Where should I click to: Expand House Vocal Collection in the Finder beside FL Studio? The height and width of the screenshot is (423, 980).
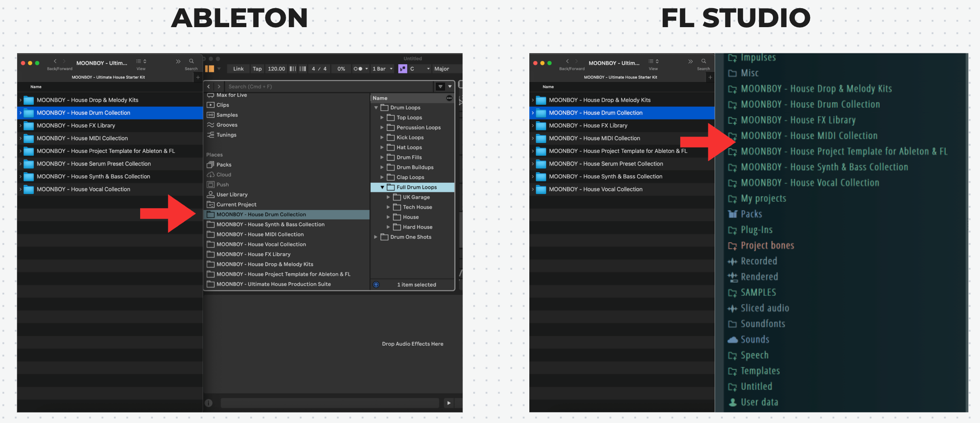(x=532, y=190)
